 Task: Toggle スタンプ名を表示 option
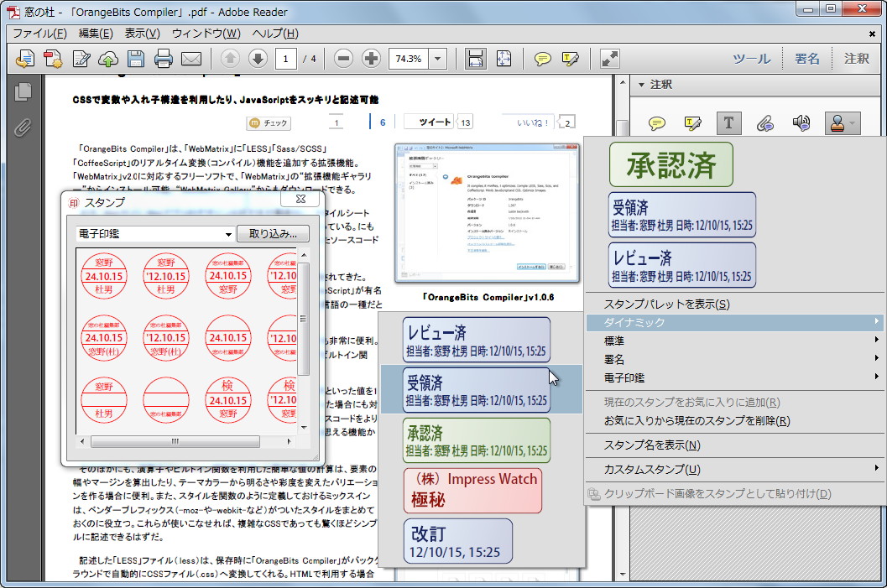point(733,445)
